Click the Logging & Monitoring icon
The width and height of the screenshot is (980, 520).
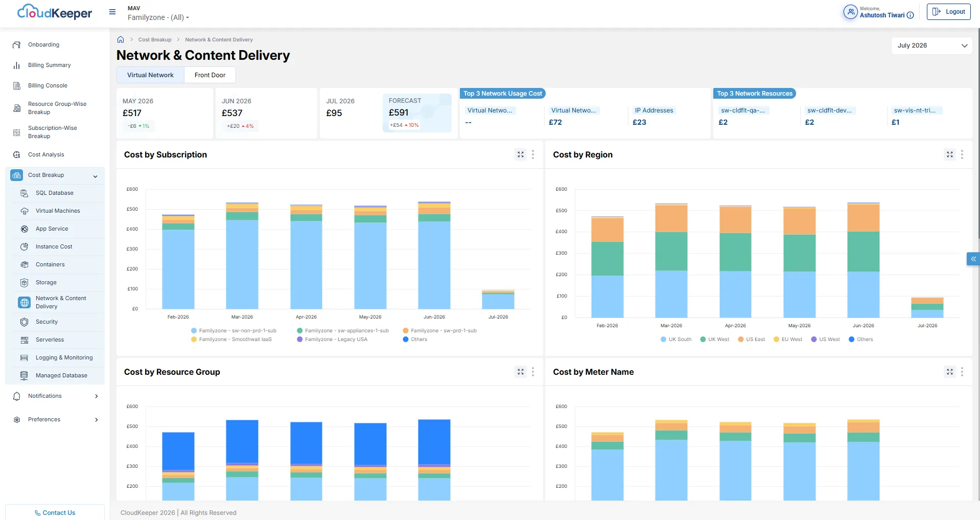(x=25, y=358)
